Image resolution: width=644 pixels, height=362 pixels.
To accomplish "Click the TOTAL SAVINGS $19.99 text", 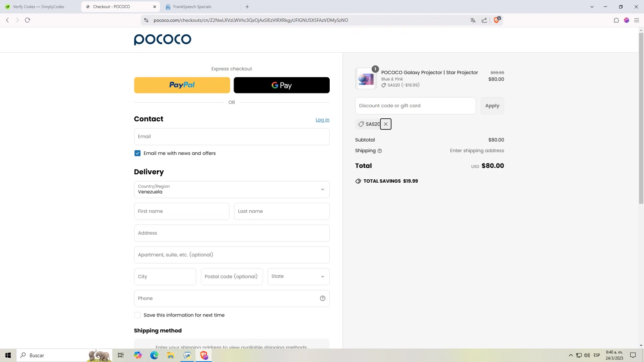I will coord(390,181).
